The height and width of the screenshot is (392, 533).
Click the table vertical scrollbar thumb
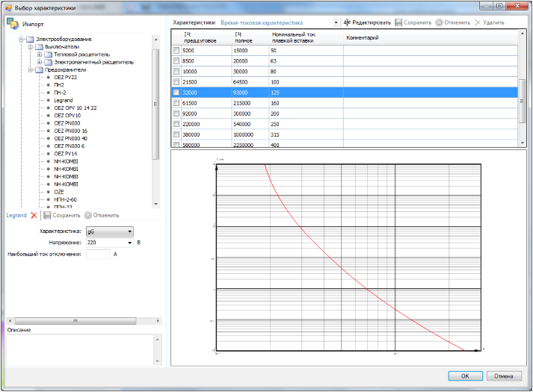[x=522, y=101]
